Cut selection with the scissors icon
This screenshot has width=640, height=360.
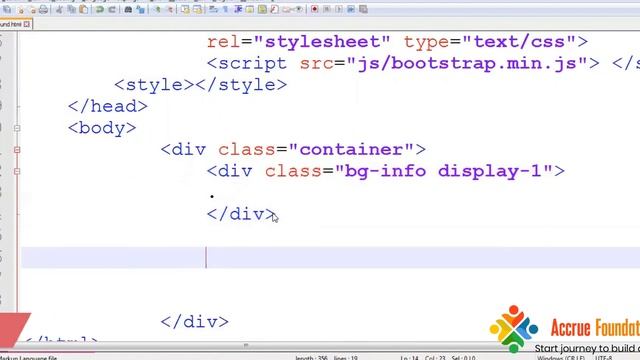point(59,9)
